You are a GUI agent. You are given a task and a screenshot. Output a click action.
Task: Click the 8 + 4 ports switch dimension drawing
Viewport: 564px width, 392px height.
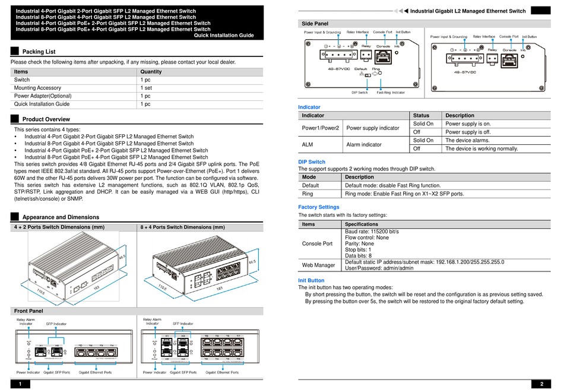[x=201, y=268]
